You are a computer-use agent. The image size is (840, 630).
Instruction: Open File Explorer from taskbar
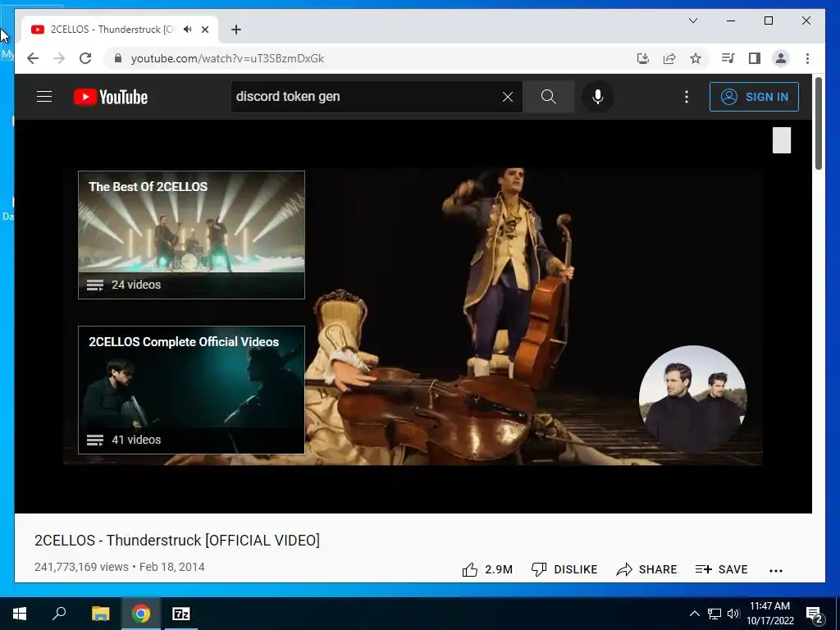point(100,614)
